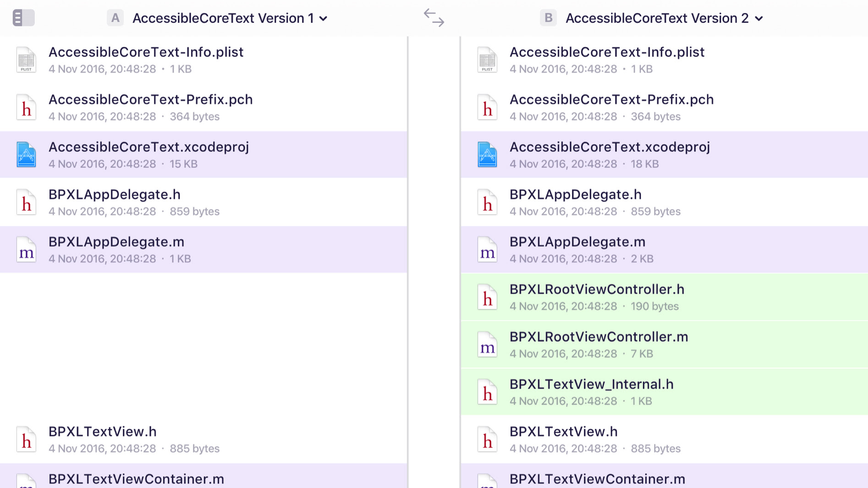
Task: Click the BPXLTextView_Internal.h header icon
Action: 487,392
